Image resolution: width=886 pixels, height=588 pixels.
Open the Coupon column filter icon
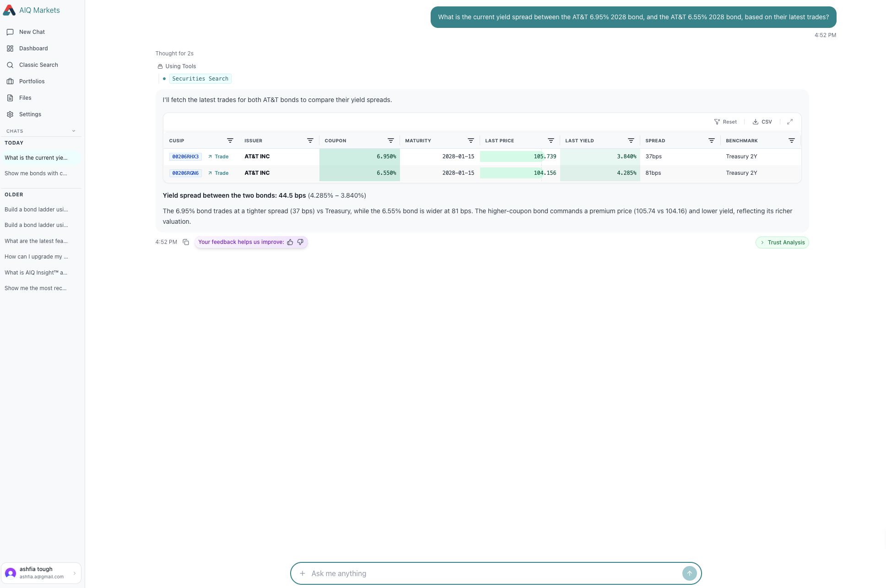(390, 140)
